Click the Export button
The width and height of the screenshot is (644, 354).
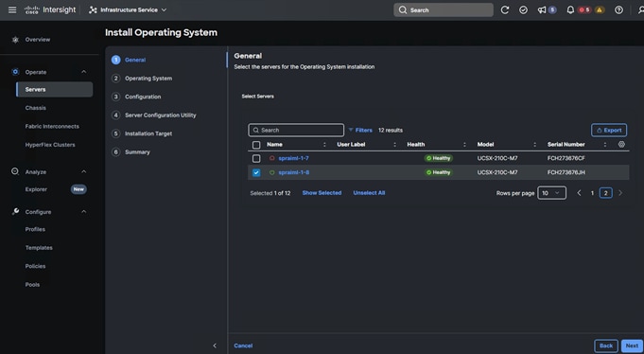pyautogui.click(x=609, y=130)
